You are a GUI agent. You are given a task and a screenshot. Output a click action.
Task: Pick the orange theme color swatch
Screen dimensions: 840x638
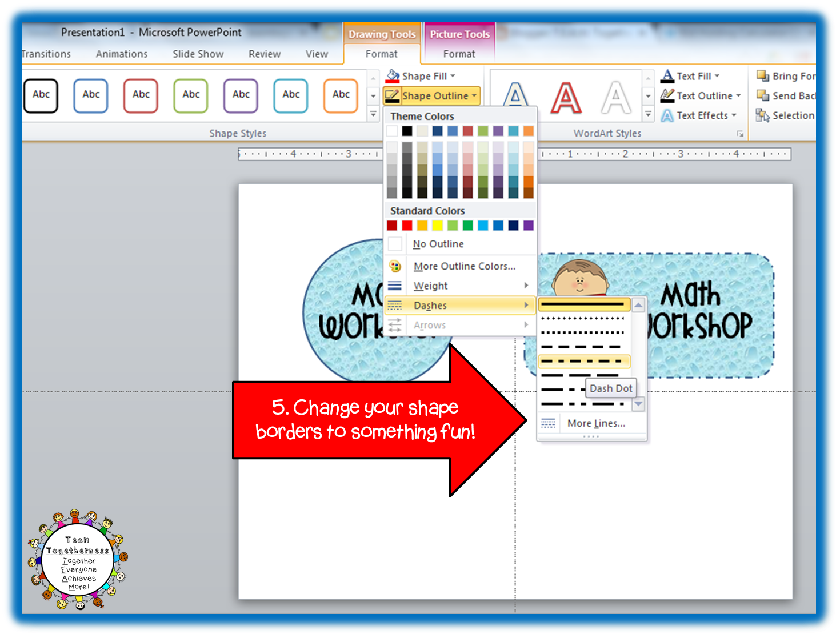tap(529, 131)
